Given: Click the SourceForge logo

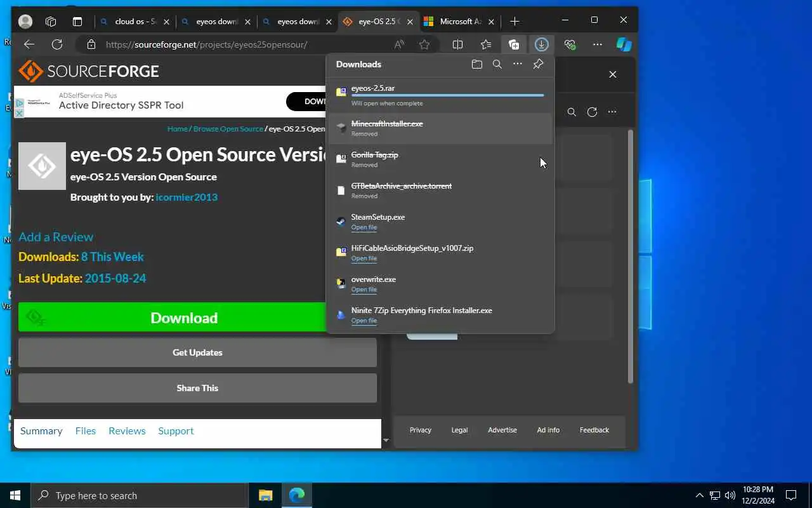Looking at the screenshot, I should pos(89,71).
